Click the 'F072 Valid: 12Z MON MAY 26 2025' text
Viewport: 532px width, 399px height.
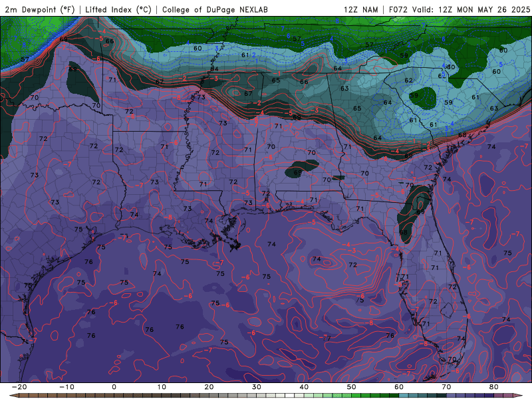click(459, 9)
